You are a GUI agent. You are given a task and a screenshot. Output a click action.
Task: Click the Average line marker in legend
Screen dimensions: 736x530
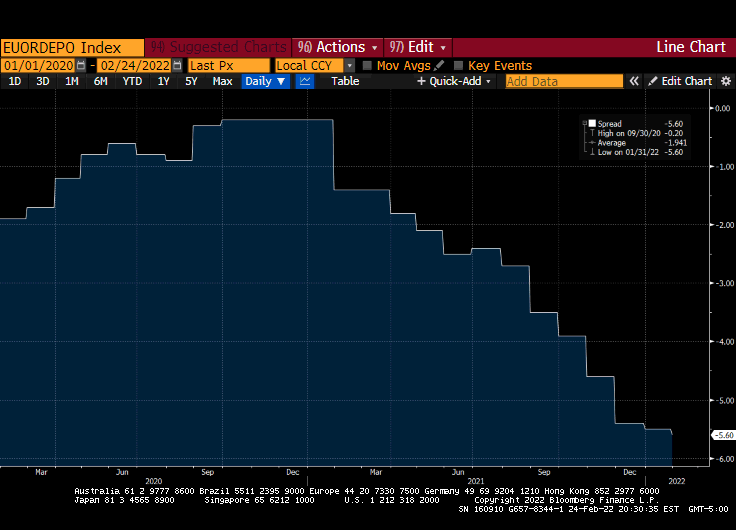point(593,143)
